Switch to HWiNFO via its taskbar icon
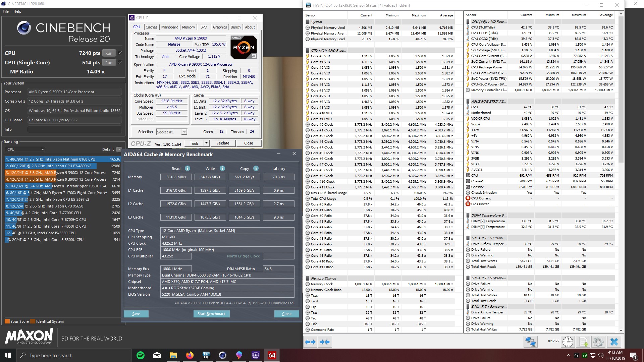 pos(206,355)
